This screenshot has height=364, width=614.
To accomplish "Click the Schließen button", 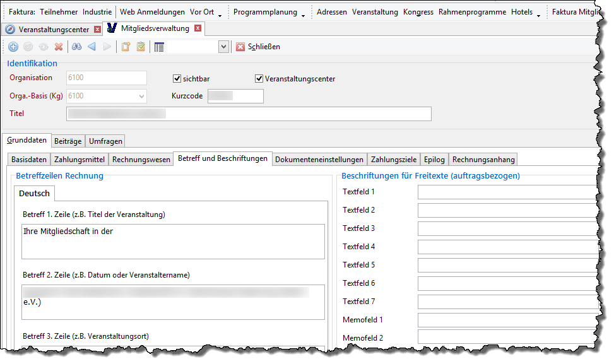I will coord(258,47).
